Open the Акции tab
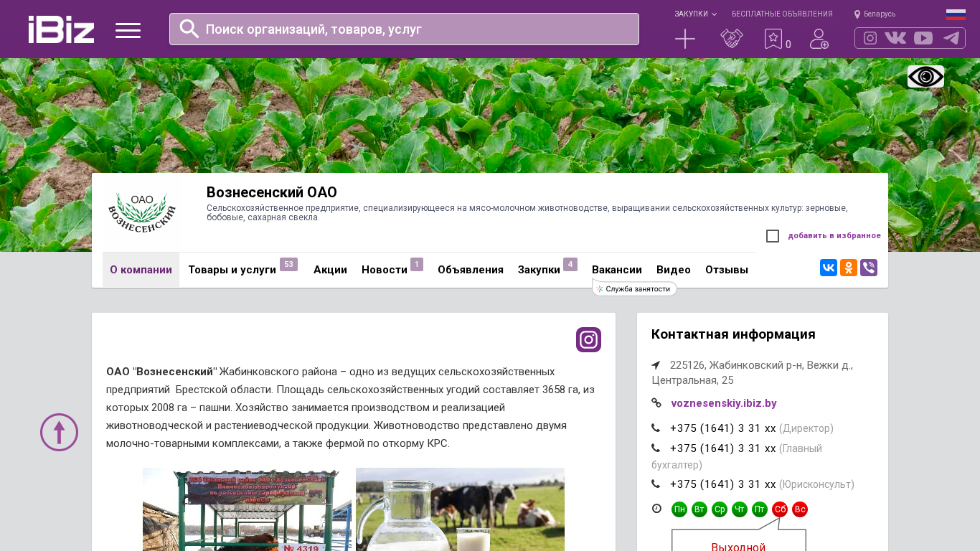 [330, 270]
